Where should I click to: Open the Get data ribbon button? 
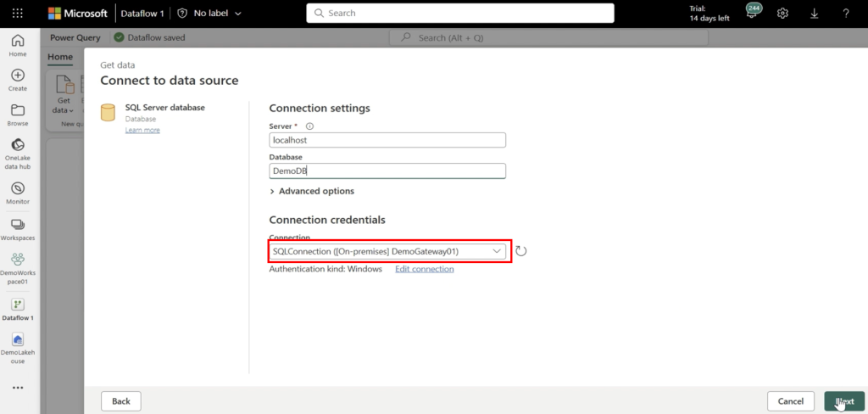tap(64, 95)
